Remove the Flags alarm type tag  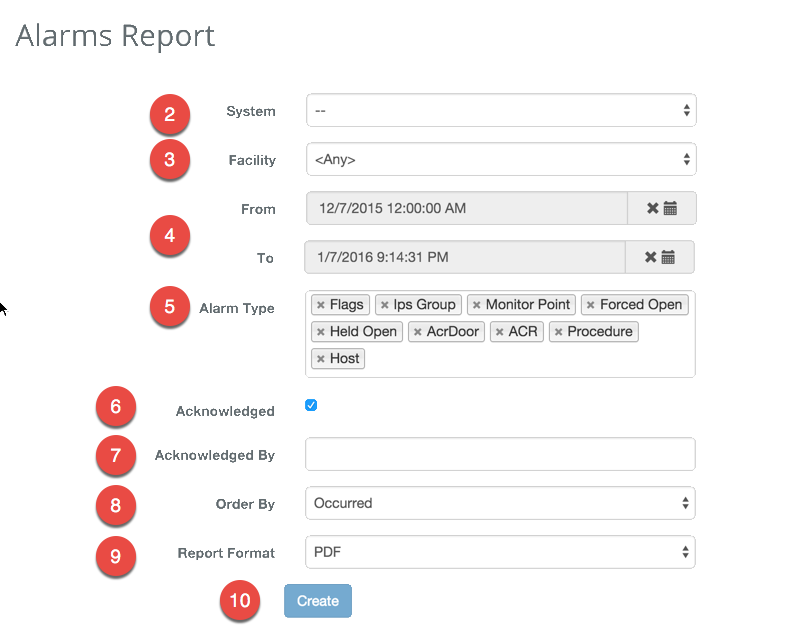coord(320,305)
